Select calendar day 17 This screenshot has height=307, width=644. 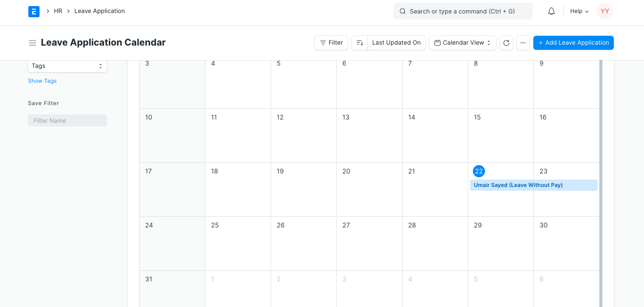148,171
